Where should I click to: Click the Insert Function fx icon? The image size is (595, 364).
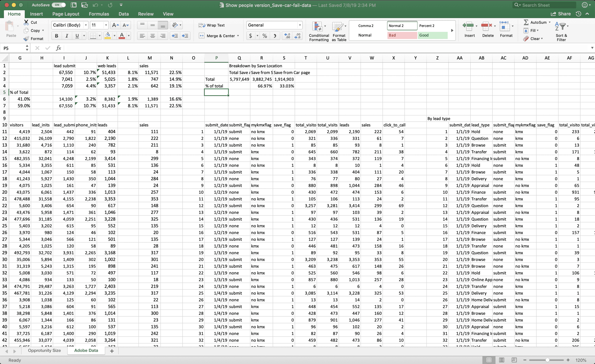point(59,48)
